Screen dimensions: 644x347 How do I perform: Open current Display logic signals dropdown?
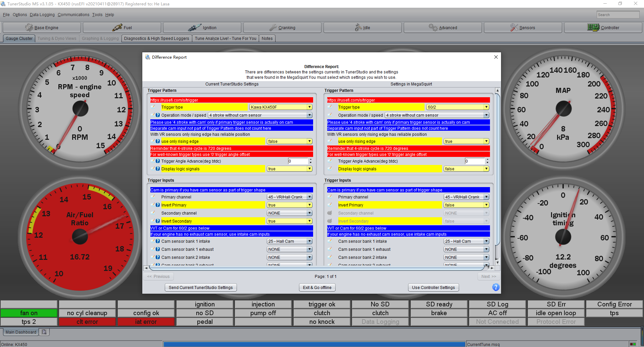coord(290,169)
